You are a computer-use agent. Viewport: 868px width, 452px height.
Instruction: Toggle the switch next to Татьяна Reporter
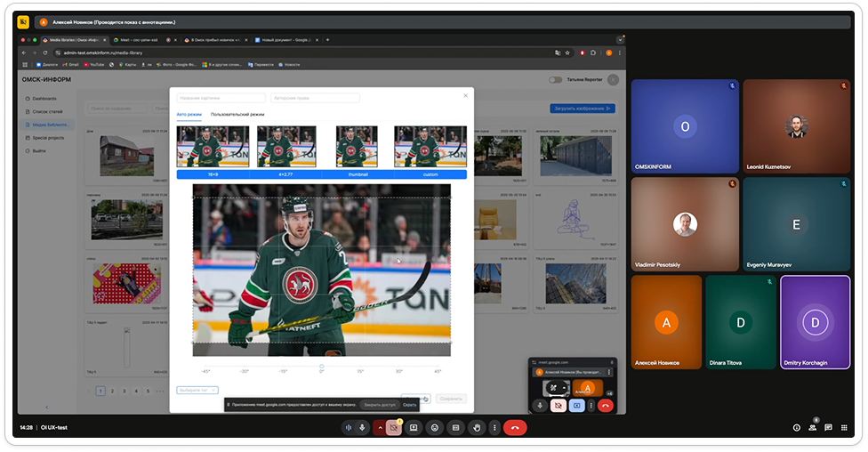tap(555, 80)
